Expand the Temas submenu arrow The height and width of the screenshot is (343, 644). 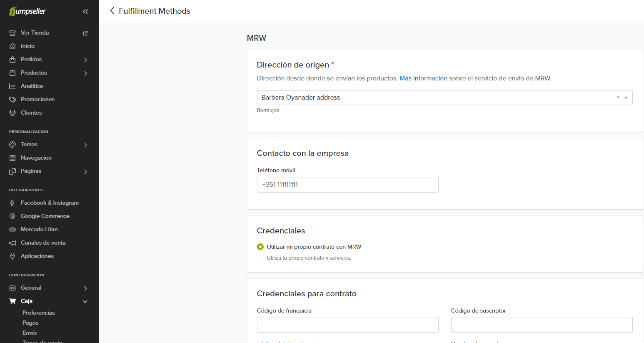click(85, 145)
